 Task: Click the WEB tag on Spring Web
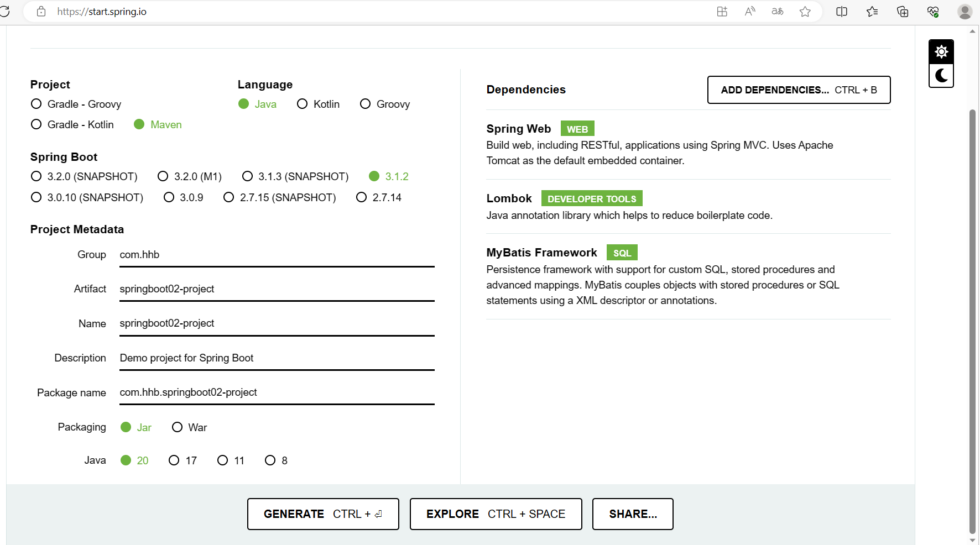[577, 129]
